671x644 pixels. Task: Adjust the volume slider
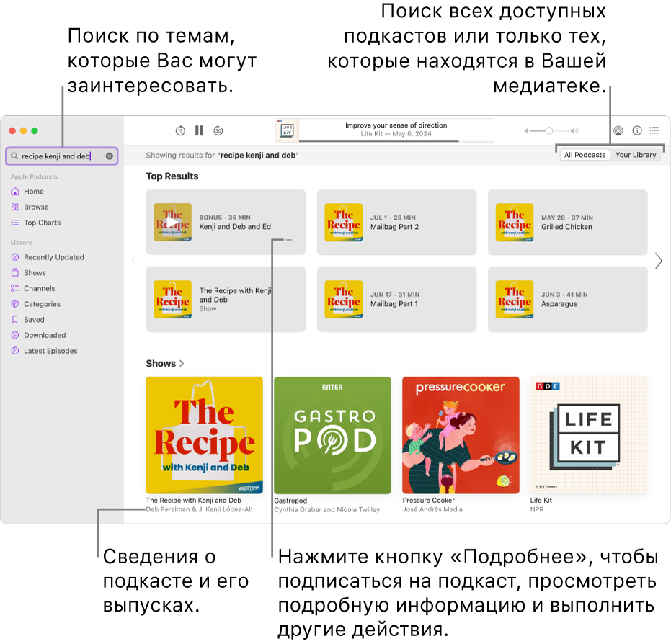point(549,130)
